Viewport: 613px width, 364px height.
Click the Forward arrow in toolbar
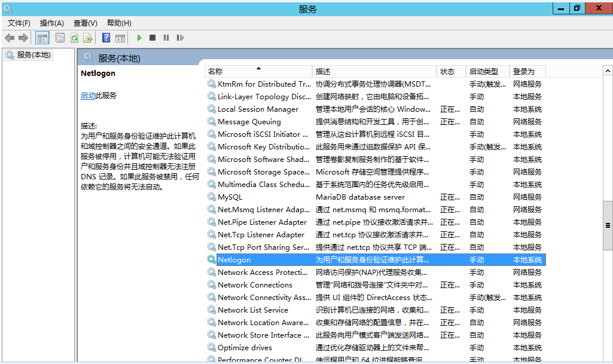[23, 38]
